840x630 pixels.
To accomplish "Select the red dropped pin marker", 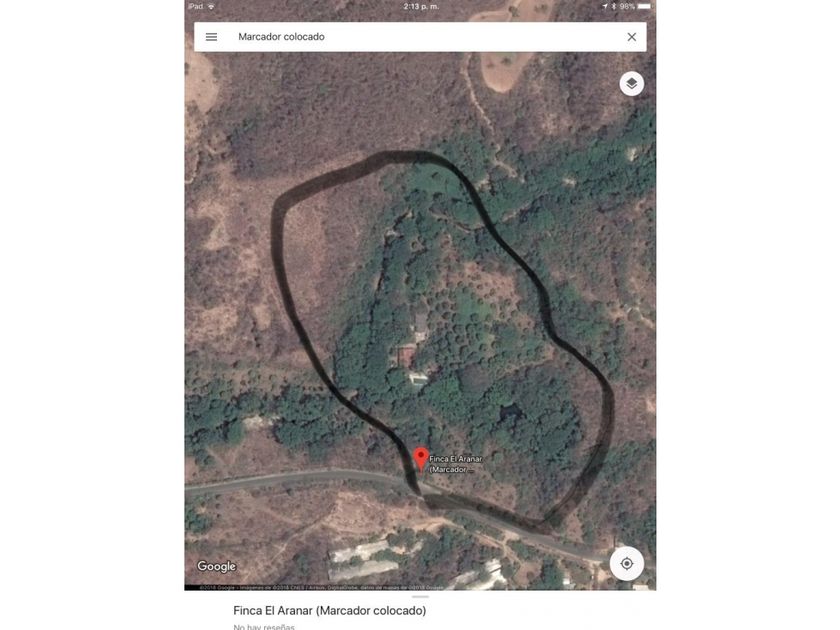I will [421, 460].
